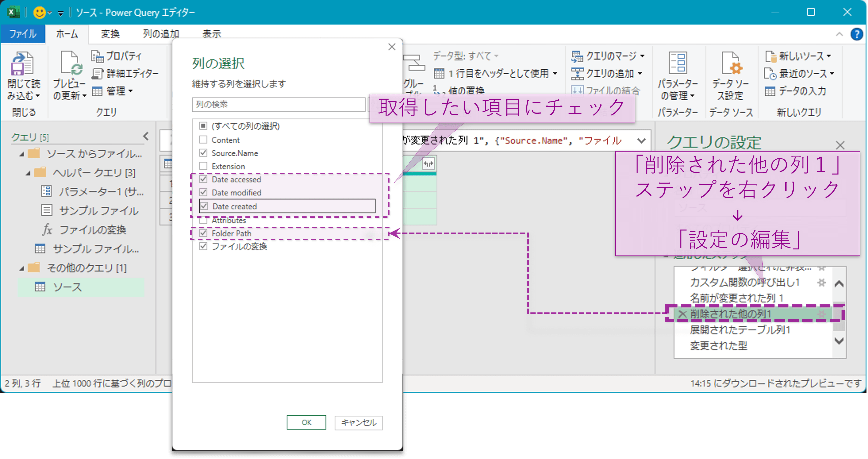
Task: Collapse the Queries (クエリ) pane arrow
Action: (x=146, y=136)
